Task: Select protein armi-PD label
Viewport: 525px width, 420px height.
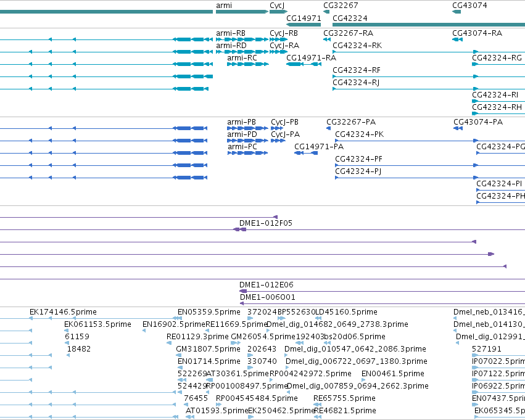Action: 242,134
